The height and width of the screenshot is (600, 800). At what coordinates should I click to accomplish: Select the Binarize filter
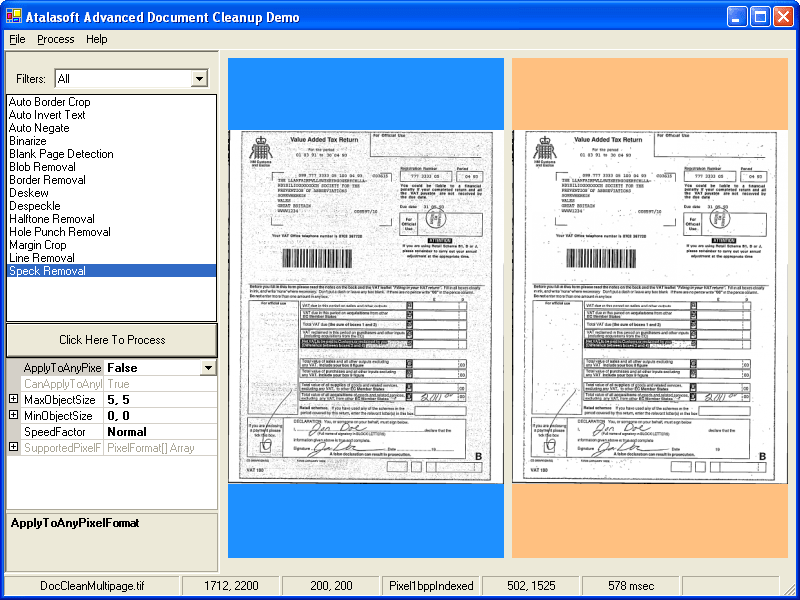pyautogui.click(x=28, y=141)
